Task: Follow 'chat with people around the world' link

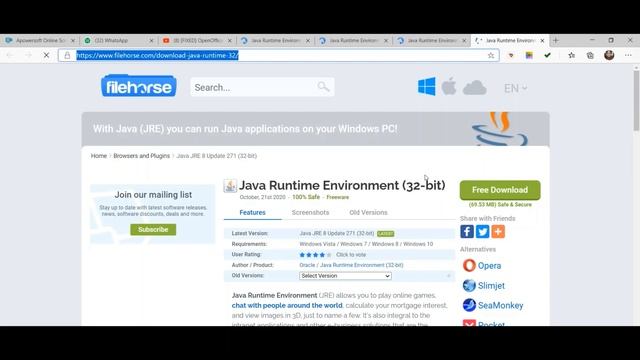Action: tap(287, 305)
